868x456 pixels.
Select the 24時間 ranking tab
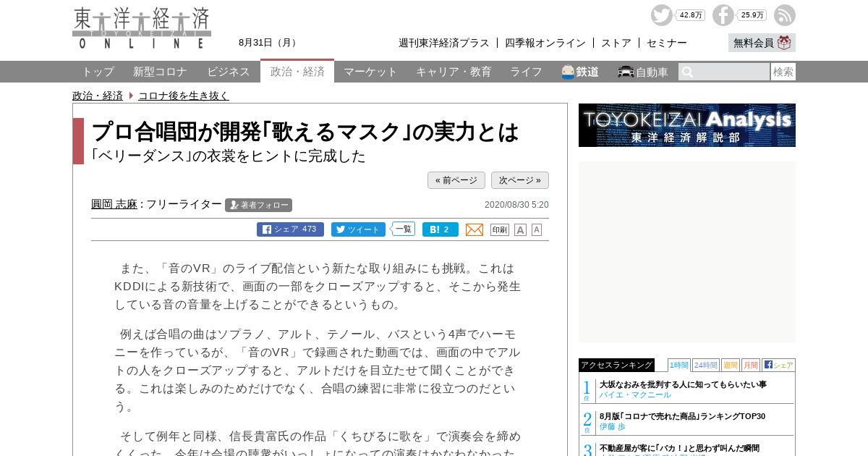pyautogui.click(x=705, y=365)
